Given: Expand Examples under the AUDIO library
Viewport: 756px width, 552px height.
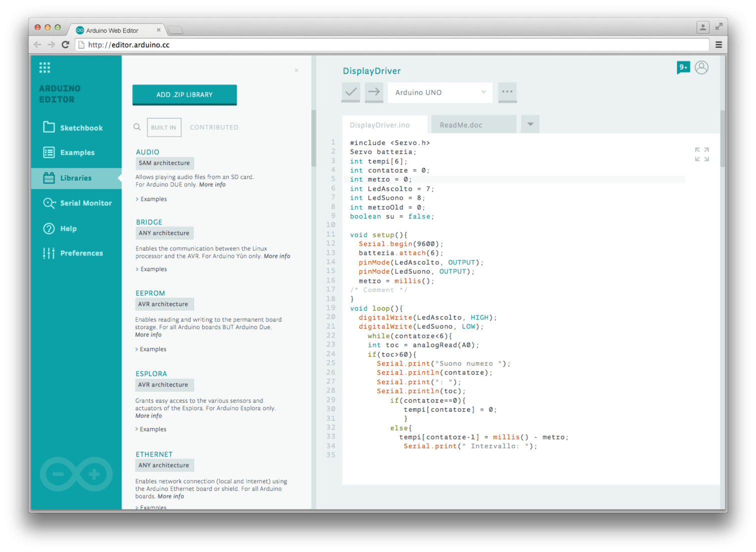Looking at the screenshot, I should (151, 199).
